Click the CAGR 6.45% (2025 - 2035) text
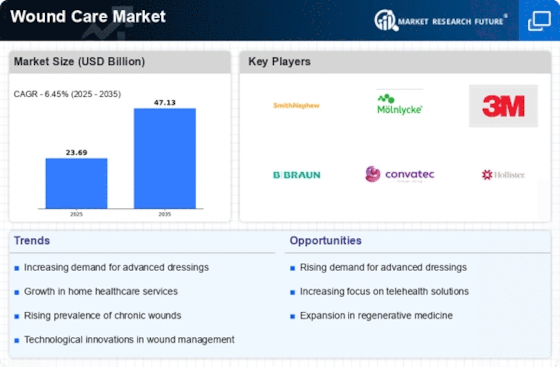 [67, 94]
